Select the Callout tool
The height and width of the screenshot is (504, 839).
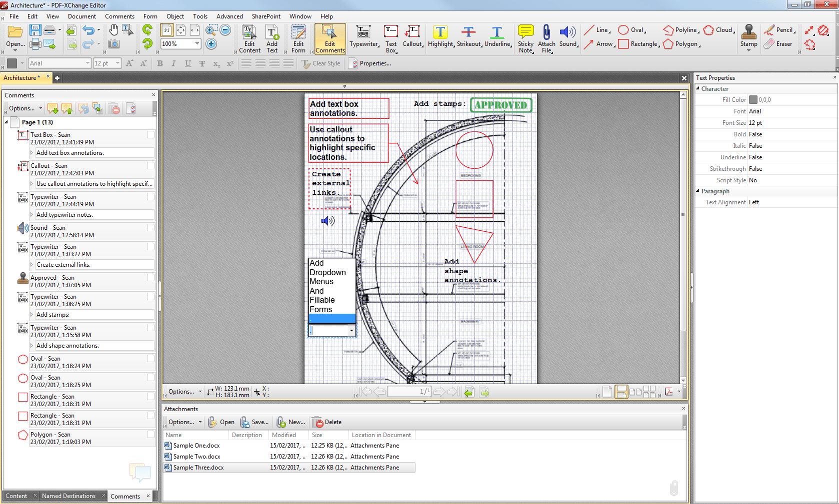point(411,38)
